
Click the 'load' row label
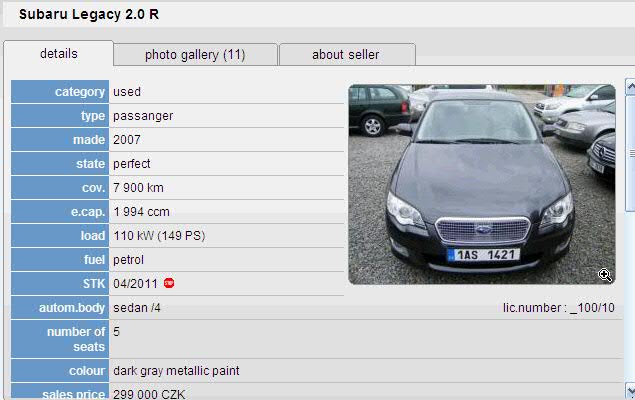click(x=60, y=236)
